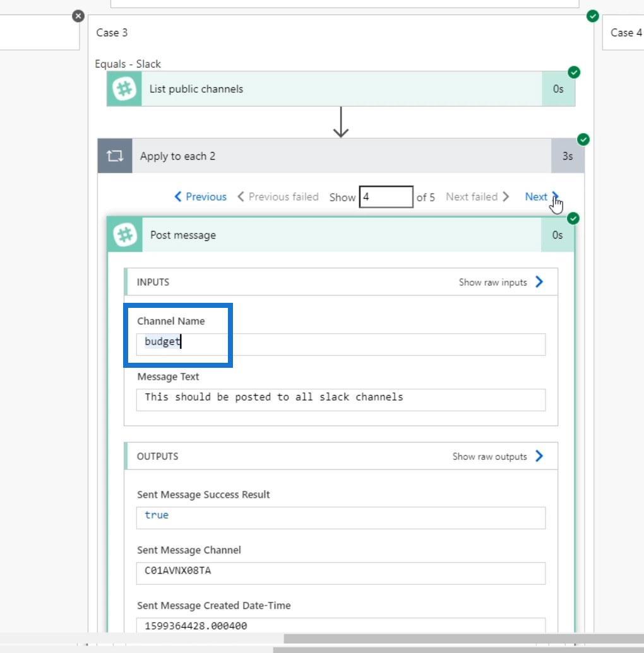Viewport: 644px width, 653px height.
Task: Click the Next failed link
Action: [x=478, y=197]
